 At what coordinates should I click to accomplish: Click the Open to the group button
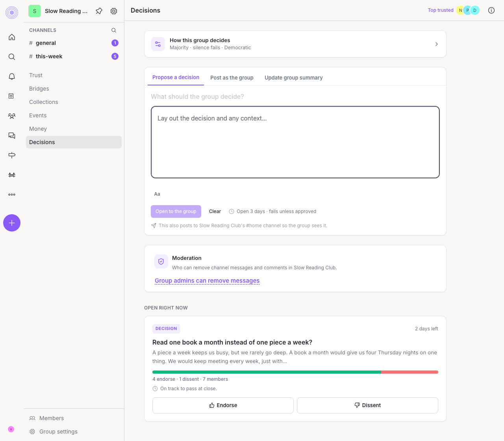point(176,211)
